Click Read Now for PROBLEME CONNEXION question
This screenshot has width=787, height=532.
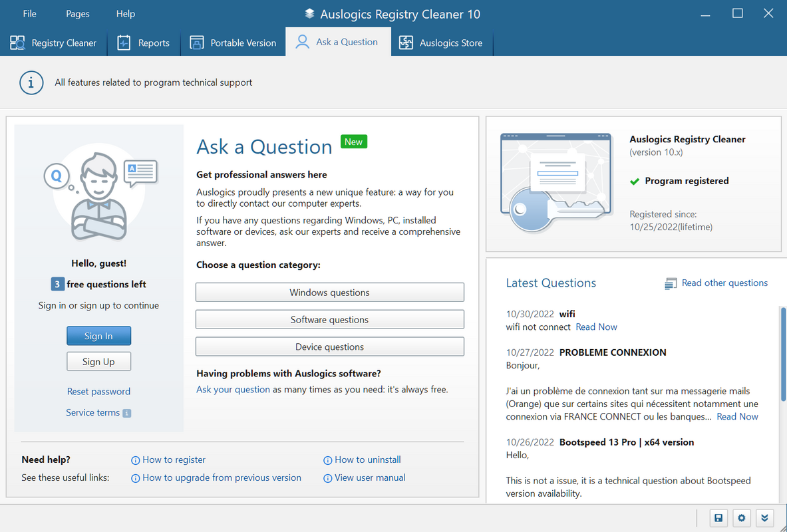pos(737,416)
